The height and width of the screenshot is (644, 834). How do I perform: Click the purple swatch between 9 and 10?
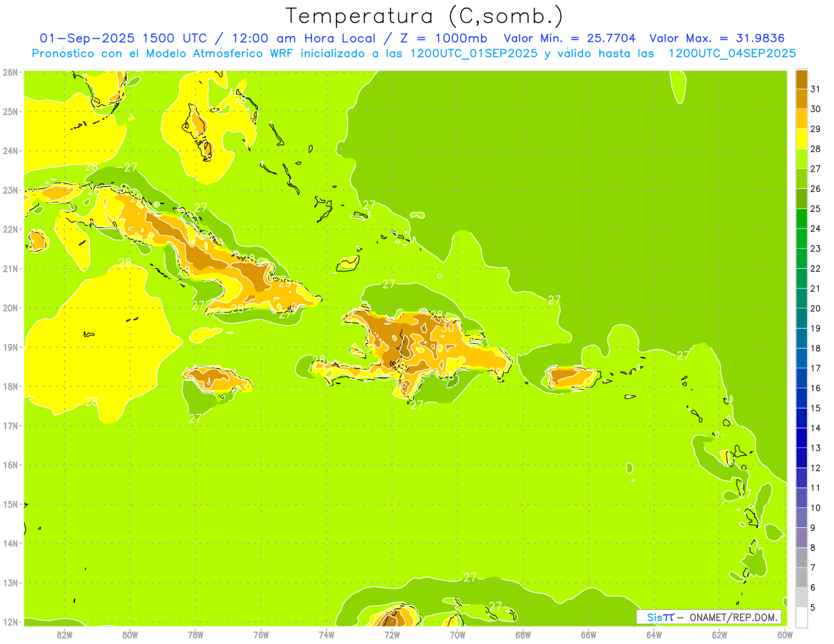tap(801, 518)
